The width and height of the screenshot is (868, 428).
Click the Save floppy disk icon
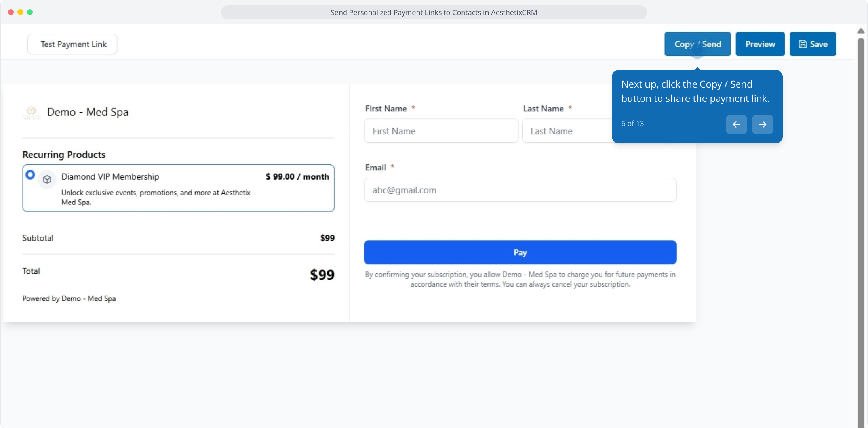tap(803, 44)
